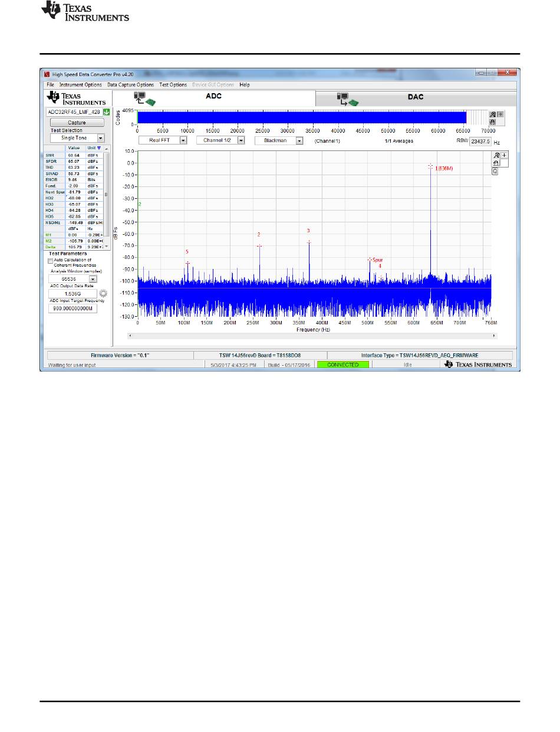The image size is (560, 732).
Task: Click right arrow of plot horizontal scrollbar
Action: (x=494, y=335)
